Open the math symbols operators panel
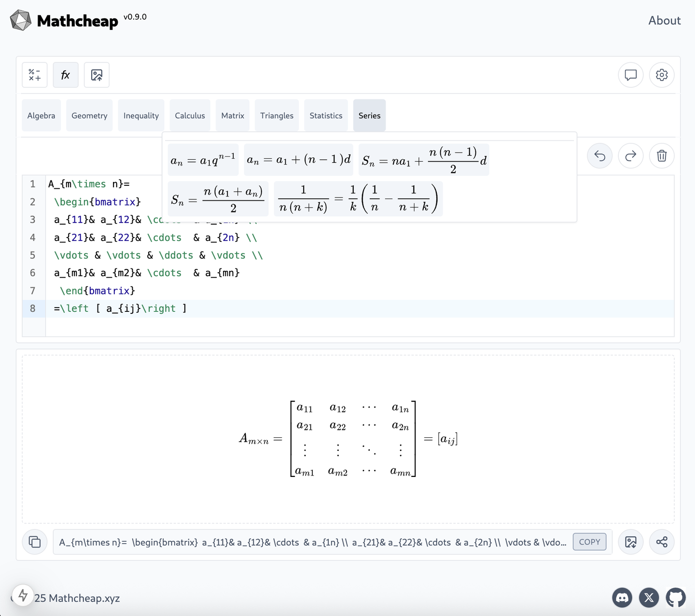Screen dimensions: 695x616 pyautogui.click(x=35, y=75)
